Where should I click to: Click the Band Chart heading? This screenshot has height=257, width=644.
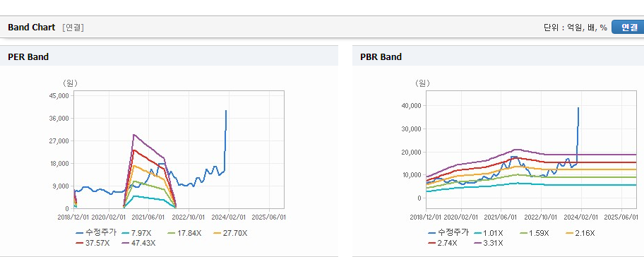[x=31, y=27]
